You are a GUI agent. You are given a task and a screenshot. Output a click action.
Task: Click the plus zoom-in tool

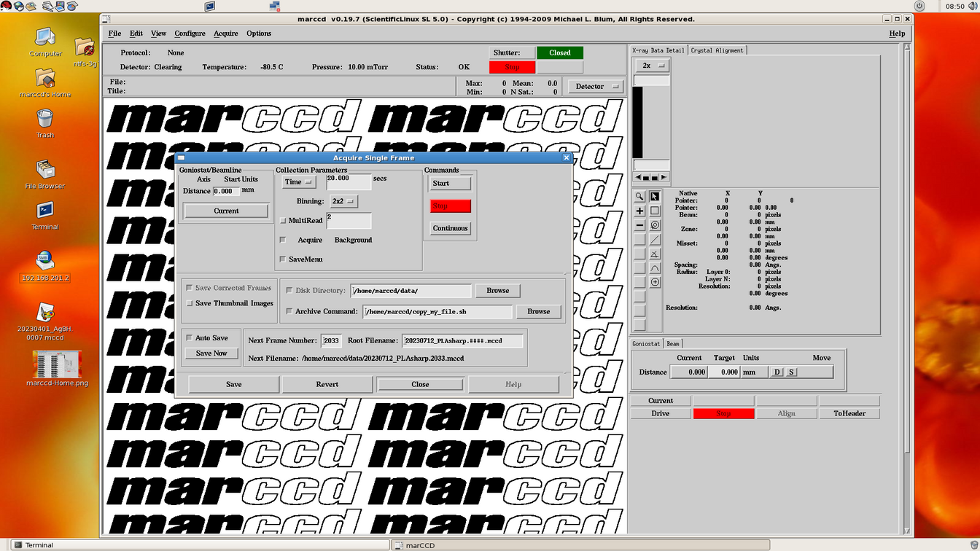[639, 211]
